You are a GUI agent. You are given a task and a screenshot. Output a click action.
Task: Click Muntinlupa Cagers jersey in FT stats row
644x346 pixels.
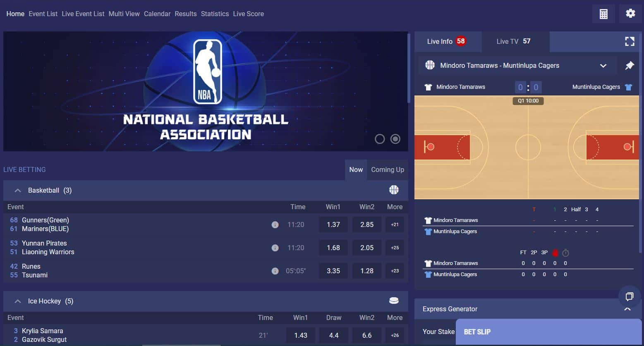pyautogui.click(x=428, y=274)
